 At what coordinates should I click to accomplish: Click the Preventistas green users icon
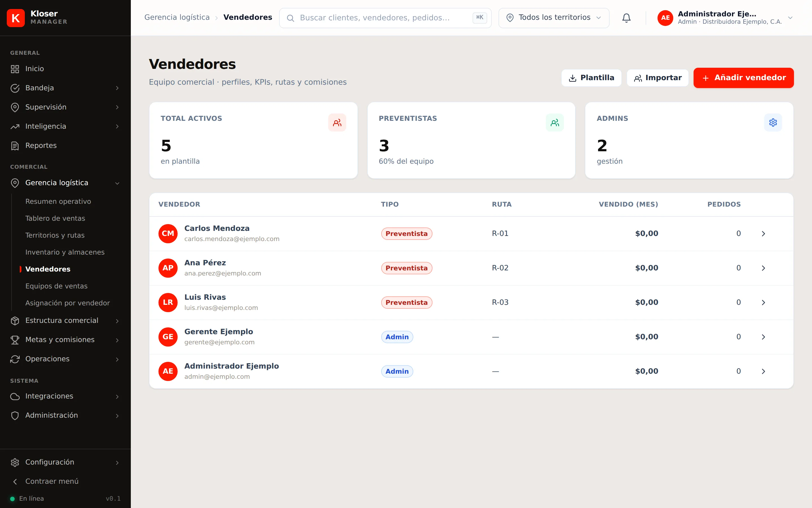[x=555, y=123]
